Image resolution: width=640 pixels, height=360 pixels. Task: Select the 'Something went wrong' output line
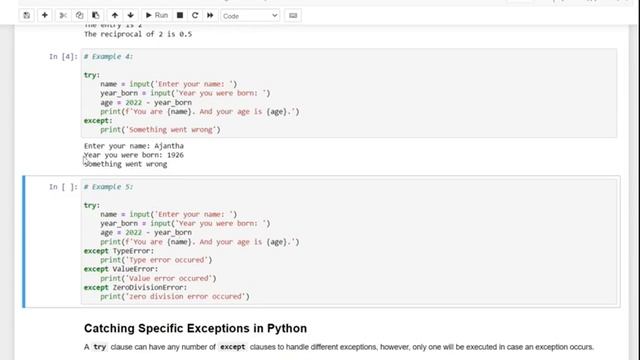pos(125,164)
